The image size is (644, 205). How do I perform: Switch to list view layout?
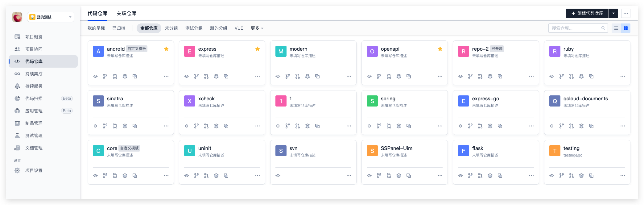pos(616,28)
